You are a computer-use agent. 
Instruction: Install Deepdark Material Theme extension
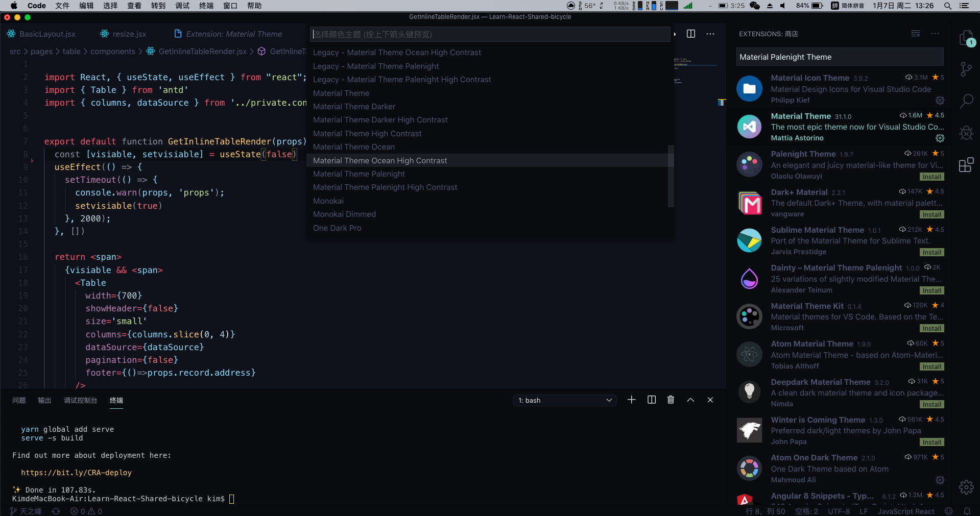pyautogui.click(x=932, y=404)
